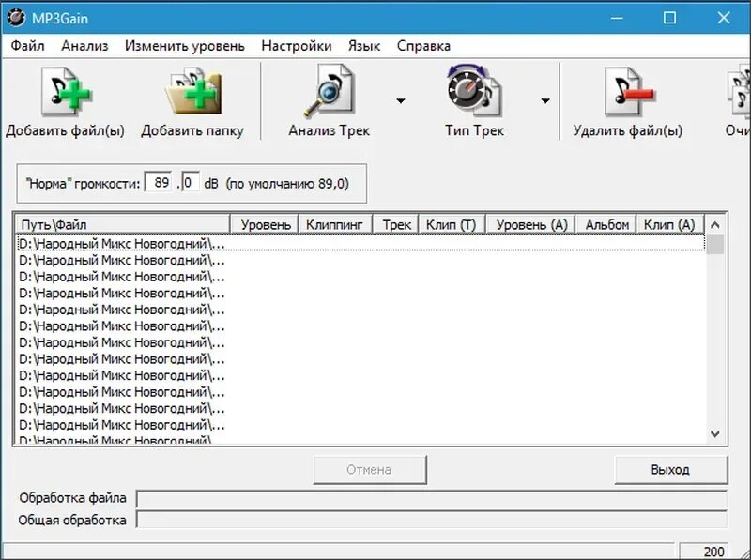Sort by the Уровень column header
The height and width of the screenshot is (560, 751).
click(x=265, y=224)
